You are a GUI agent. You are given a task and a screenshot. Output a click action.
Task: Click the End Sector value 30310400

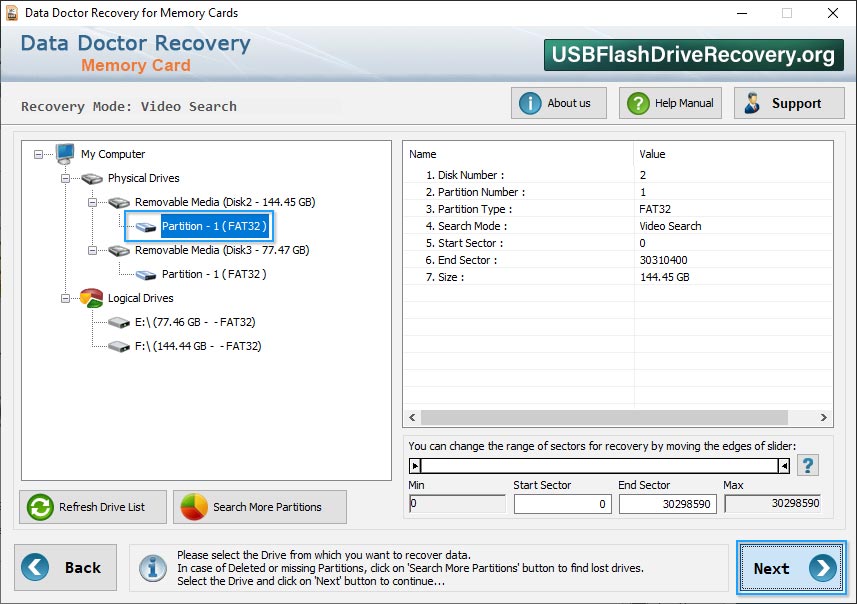pos(664,260)
